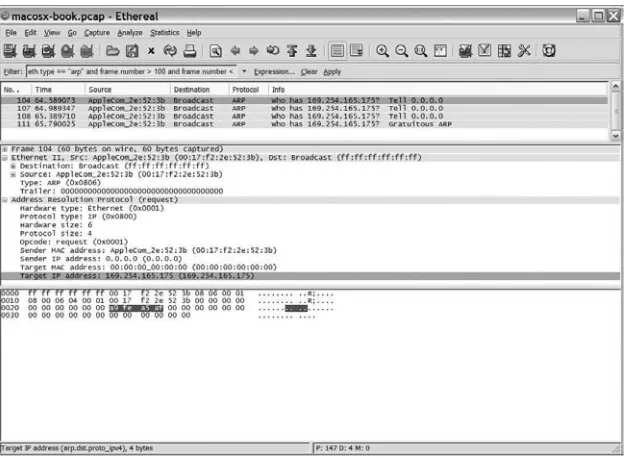This screenshot has width=624, height=458.
Task: Open the File menu
Action: click(x=11, y=33)
